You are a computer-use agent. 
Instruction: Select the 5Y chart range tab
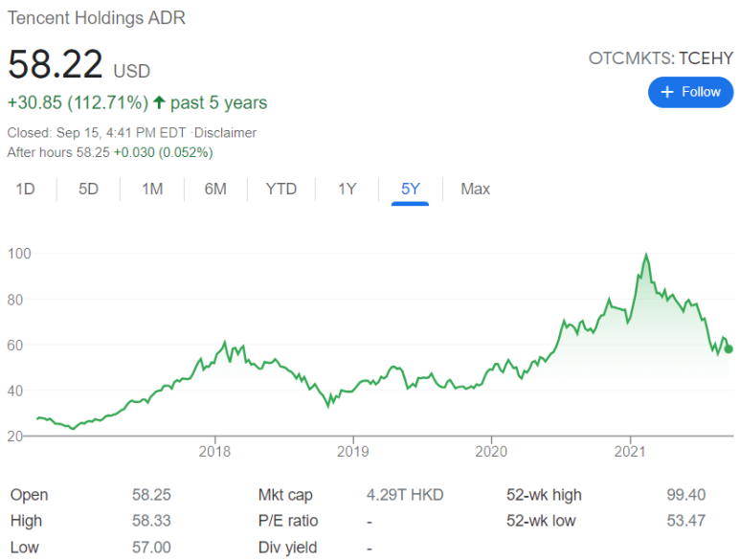click(410, 190)
